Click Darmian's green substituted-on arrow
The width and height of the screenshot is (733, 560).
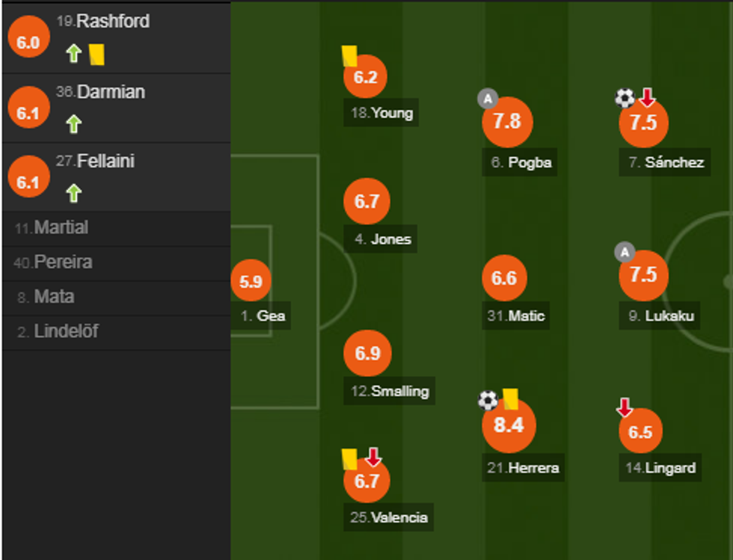coord(73,123)
